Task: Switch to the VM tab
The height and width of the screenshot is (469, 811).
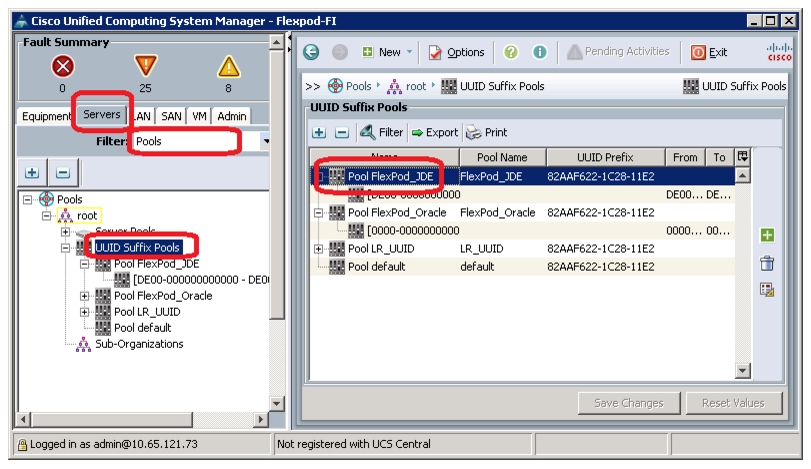Action: (199, 116)
